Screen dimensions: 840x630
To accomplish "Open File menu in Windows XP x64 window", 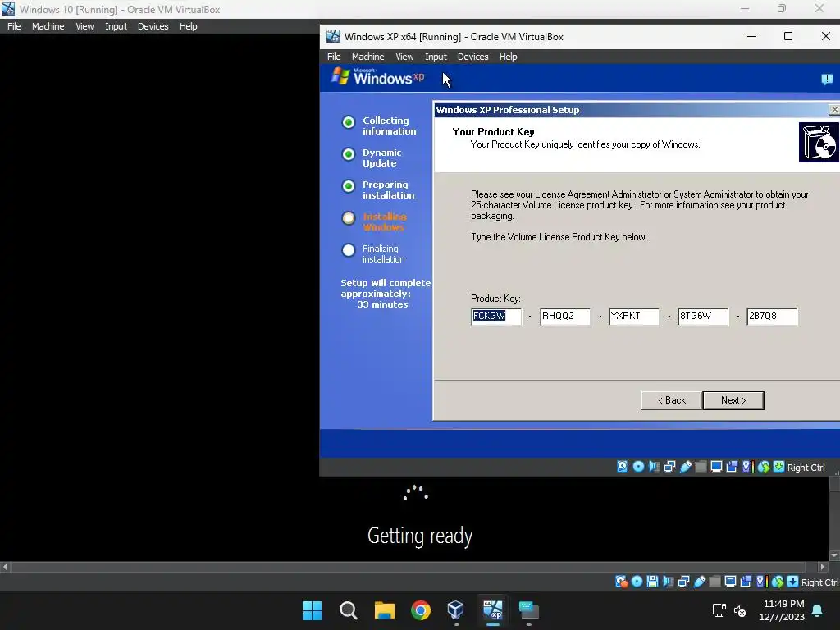I will [x=334, y=57].
